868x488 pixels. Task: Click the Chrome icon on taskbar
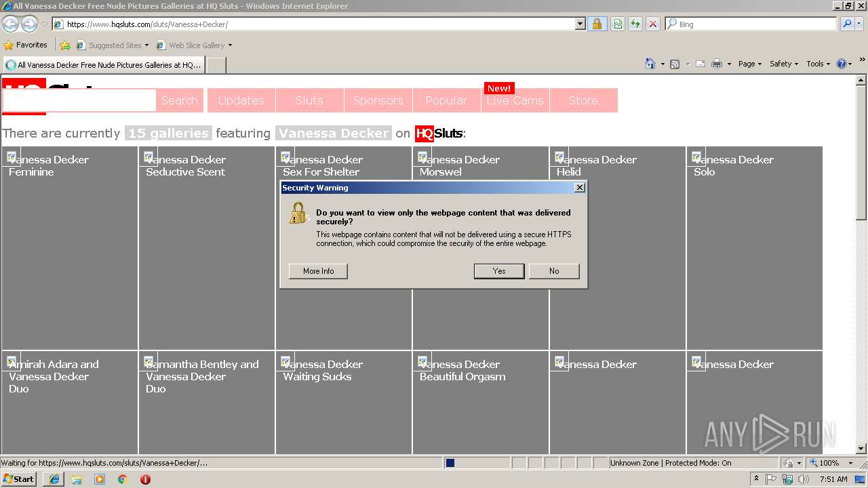(123, 479)
